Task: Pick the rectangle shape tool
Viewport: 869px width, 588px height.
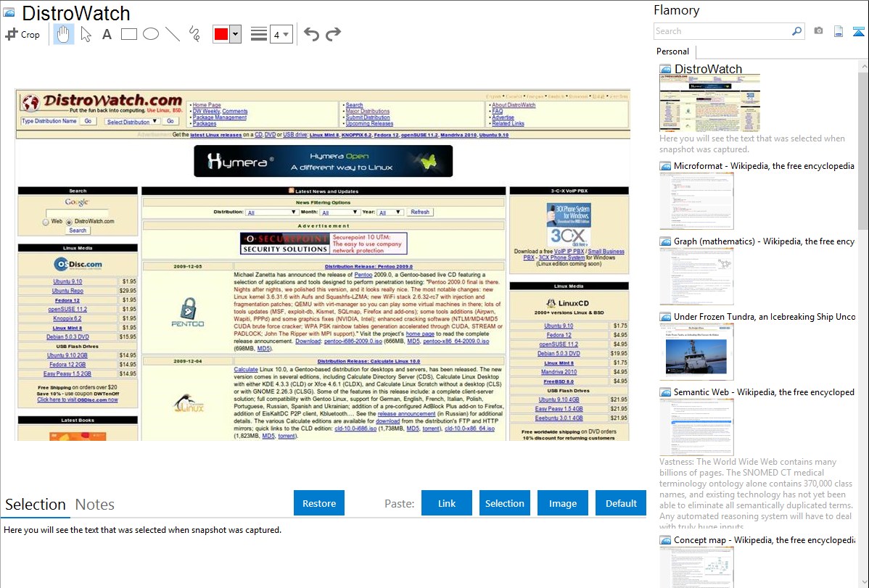Action: coord(128,34)
